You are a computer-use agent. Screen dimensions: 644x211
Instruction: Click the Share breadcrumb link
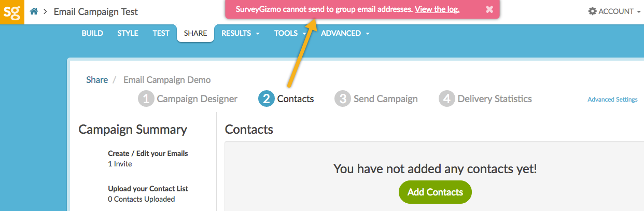click(x=97, y=80)
